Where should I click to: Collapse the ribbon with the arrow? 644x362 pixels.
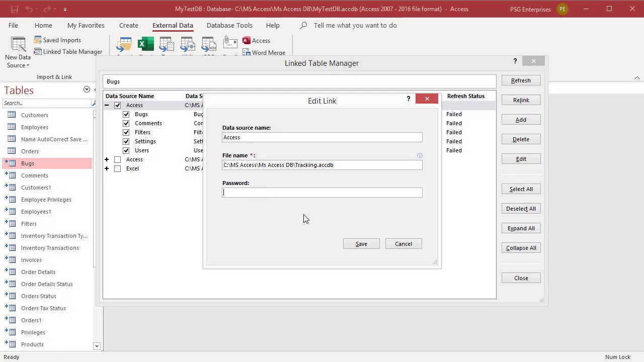637,77
